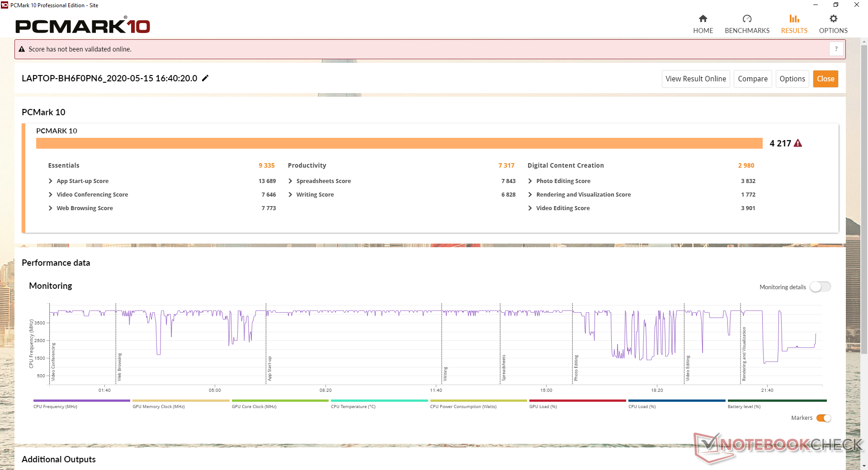Select the CPU Temperature teal legend swatch
Image resolution: width=868 pixels, height=470 pixels.
379,400
